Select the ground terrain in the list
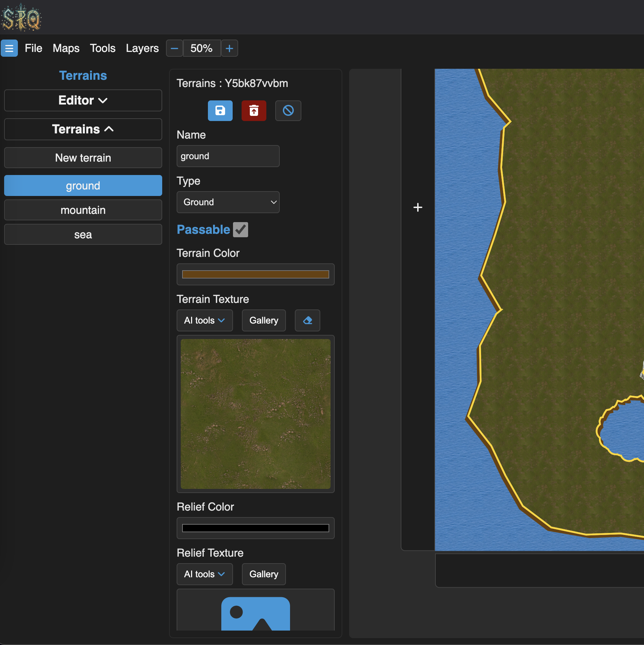 (83, 186)
